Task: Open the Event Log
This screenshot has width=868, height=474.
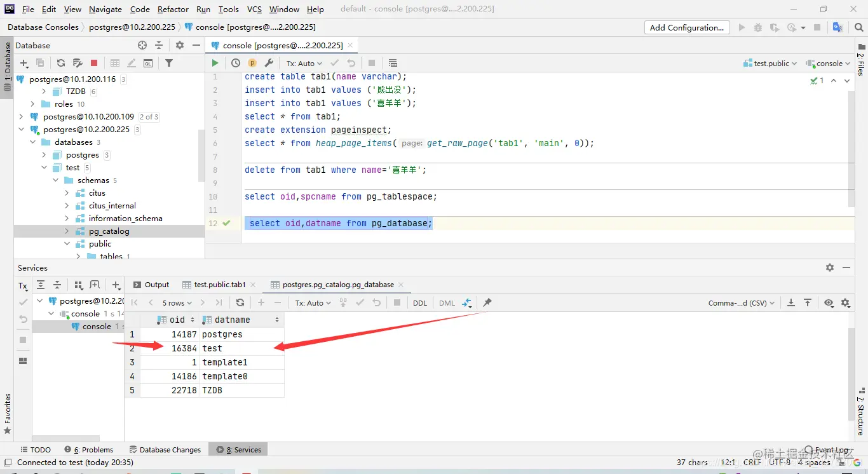Action: click(826, 449)
